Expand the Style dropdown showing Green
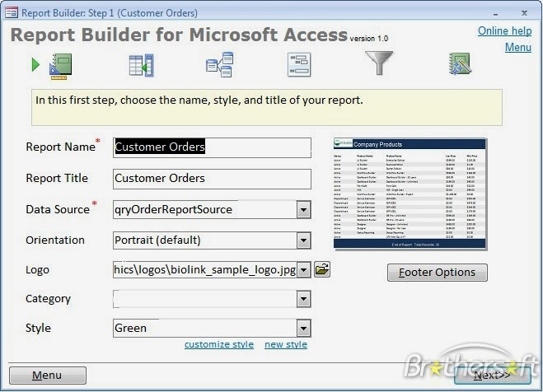 pyautogui.click(x=303, y=329)
